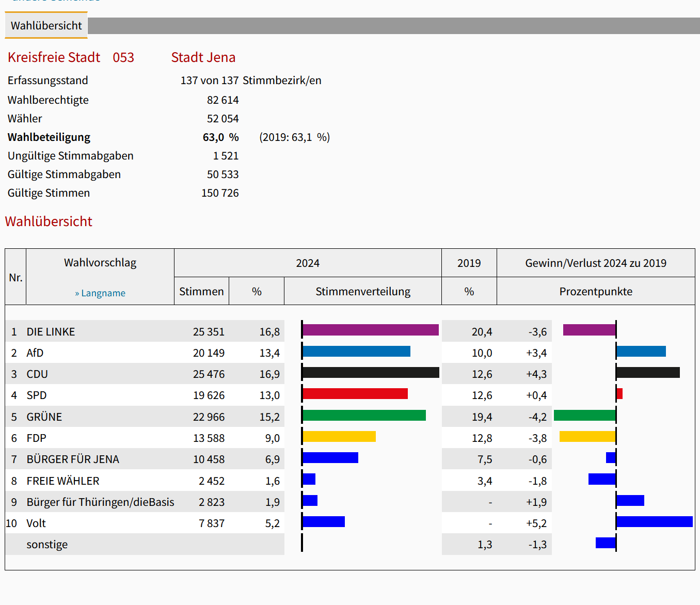Click the 137 von 137 Stimmbezirk/en text
The image size is (700, 605).
(251, 81)
